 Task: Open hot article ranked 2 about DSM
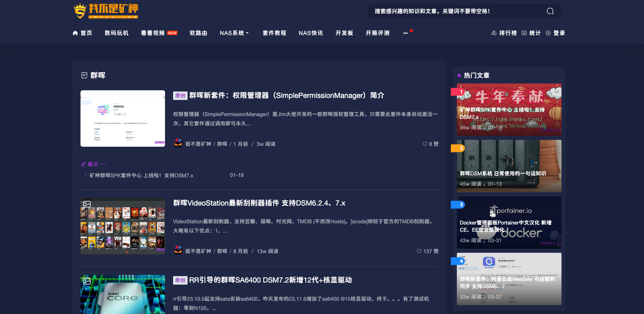click(509, 166)
